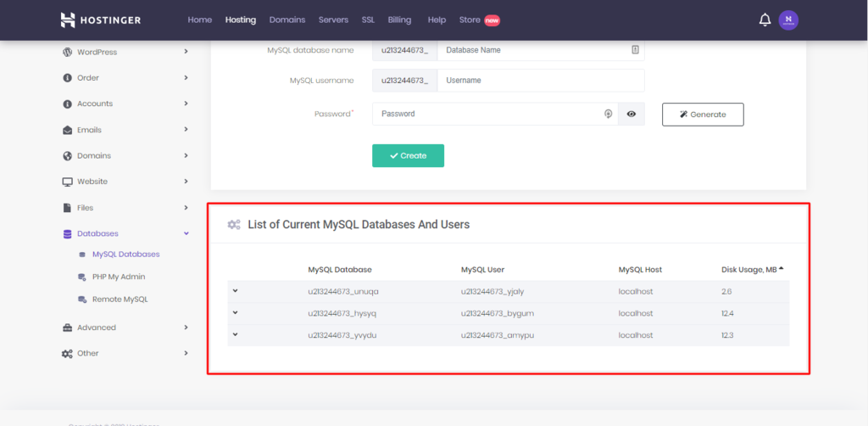
Task: Click the PHP My Admin small icon
Action: 82,277
